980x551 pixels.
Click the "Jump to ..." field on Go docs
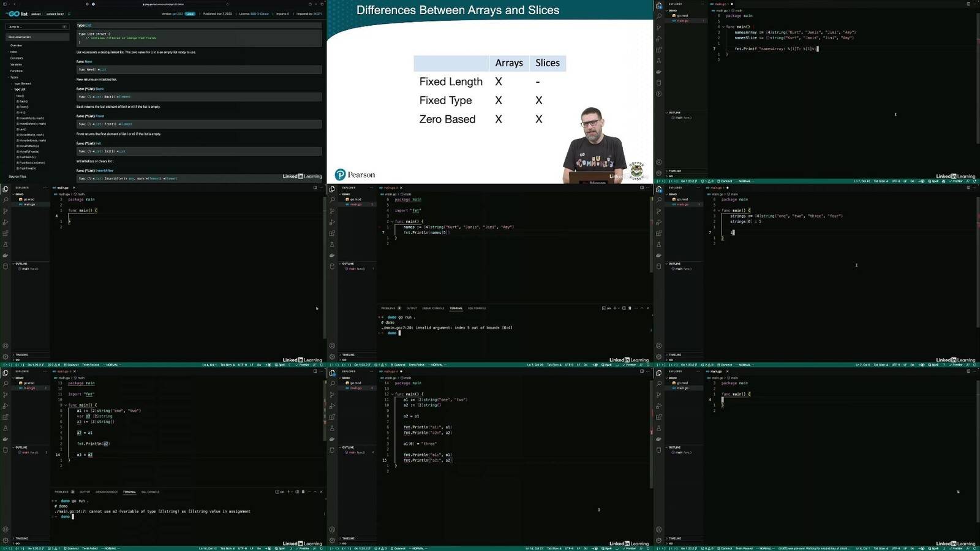click(x=37, y=26)
